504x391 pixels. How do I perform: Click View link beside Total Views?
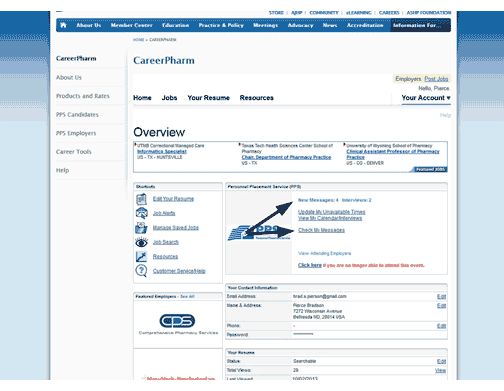tap(440, 371)
